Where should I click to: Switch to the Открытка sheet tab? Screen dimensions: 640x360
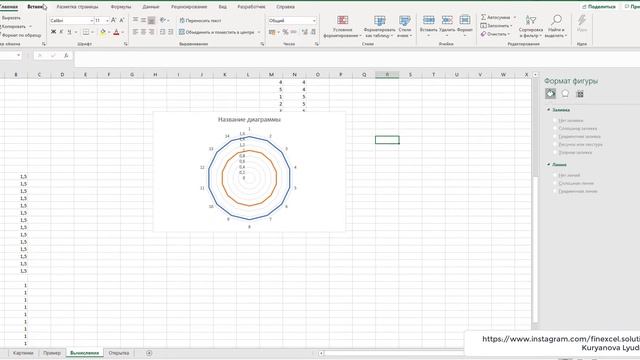tap(119, 353)
